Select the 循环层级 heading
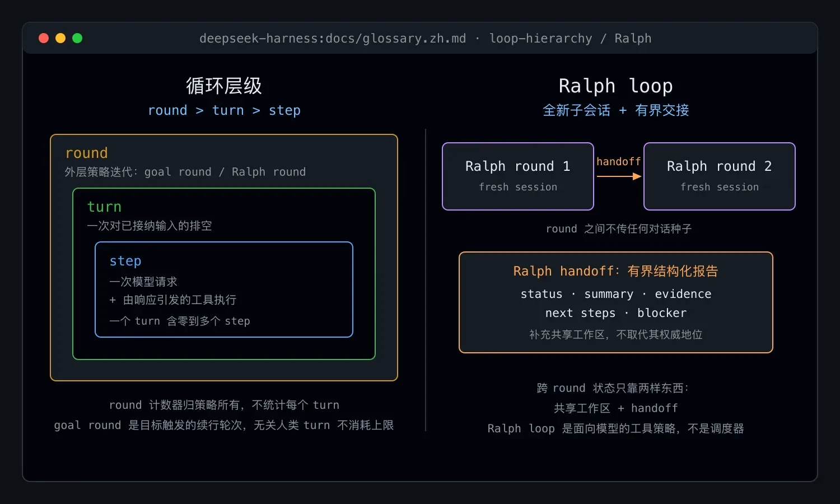 click(224, 86)
